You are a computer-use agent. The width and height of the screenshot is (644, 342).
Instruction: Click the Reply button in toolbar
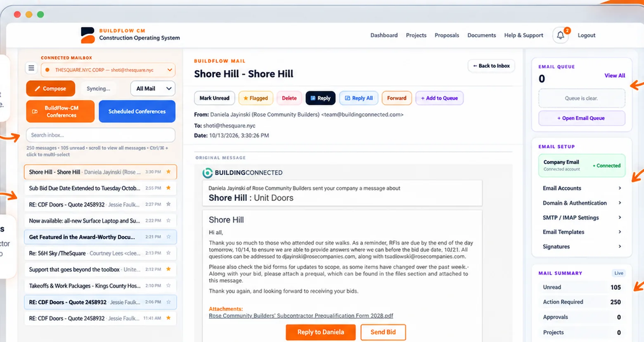[x=320, y=98]
